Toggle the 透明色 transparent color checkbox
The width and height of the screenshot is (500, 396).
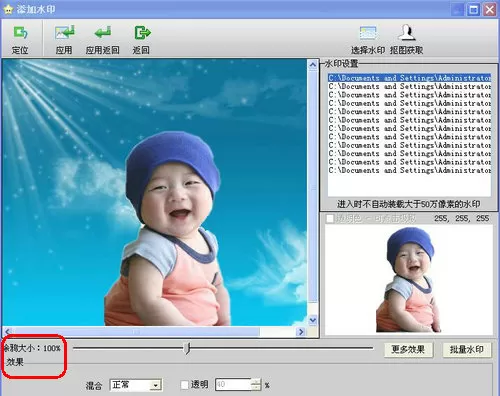click(x=330, y=219)
